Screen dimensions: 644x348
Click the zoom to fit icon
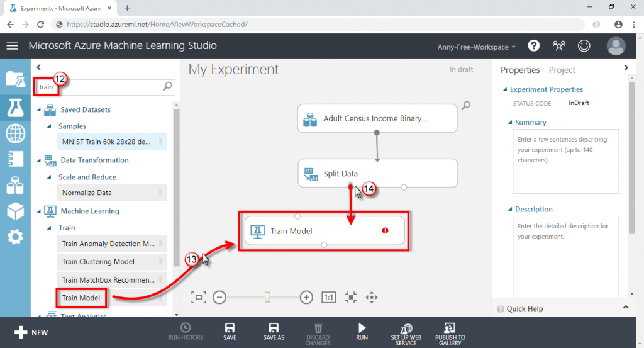198,297
